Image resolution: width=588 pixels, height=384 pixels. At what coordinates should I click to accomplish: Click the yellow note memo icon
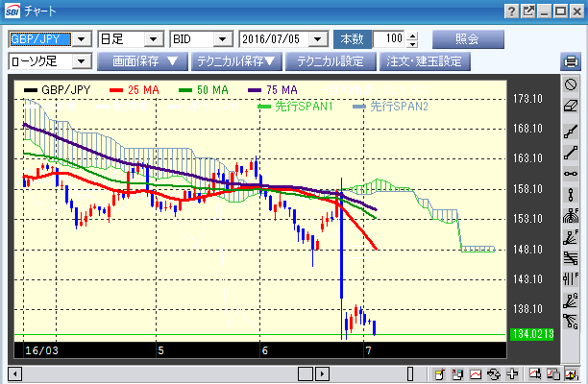coord(439,373)
